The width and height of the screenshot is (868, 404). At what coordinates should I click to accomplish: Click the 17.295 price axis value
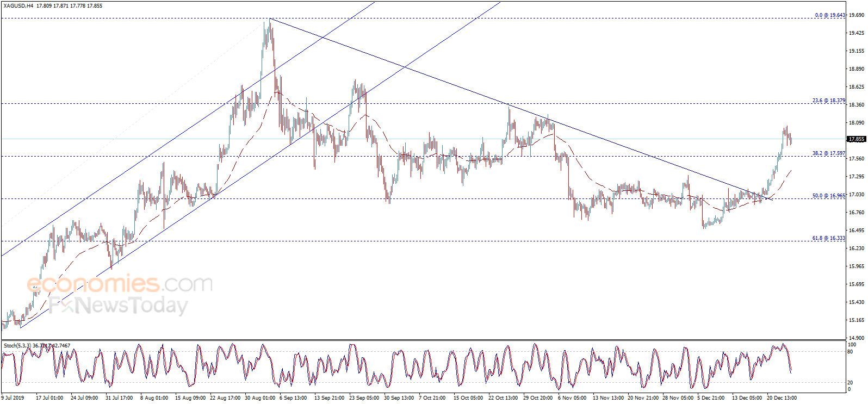pos(857,177)
